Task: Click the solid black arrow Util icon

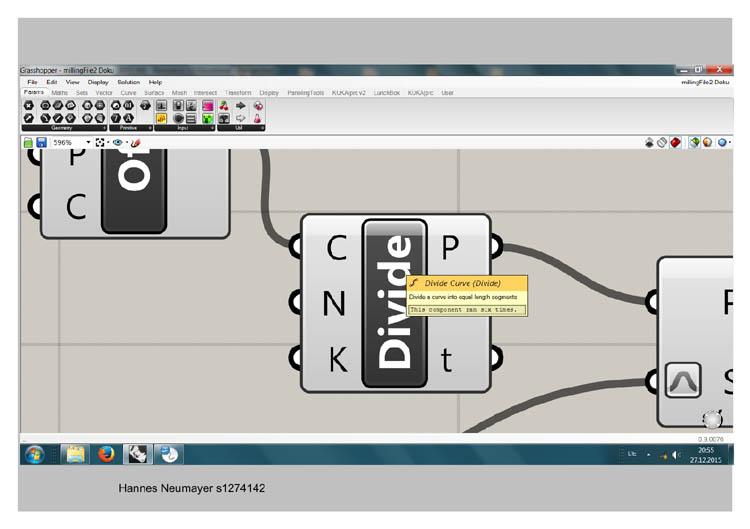Action: tap(241, 105)
